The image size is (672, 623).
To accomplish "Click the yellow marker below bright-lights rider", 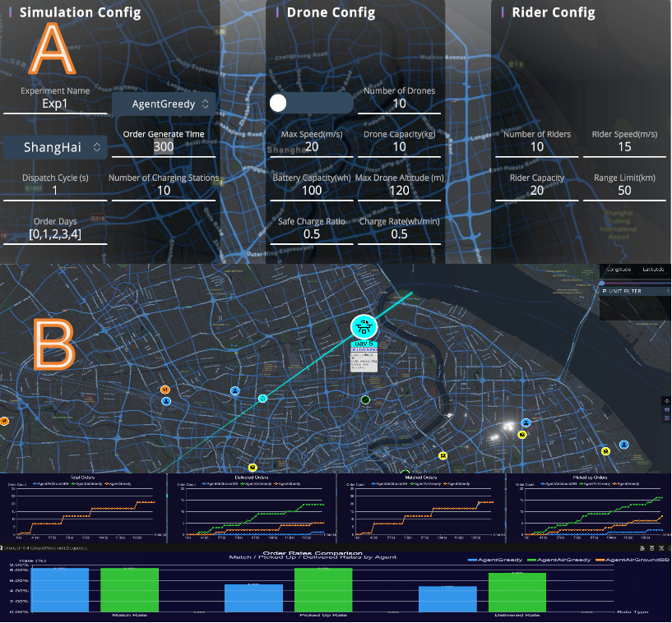I will pos(522,435).
